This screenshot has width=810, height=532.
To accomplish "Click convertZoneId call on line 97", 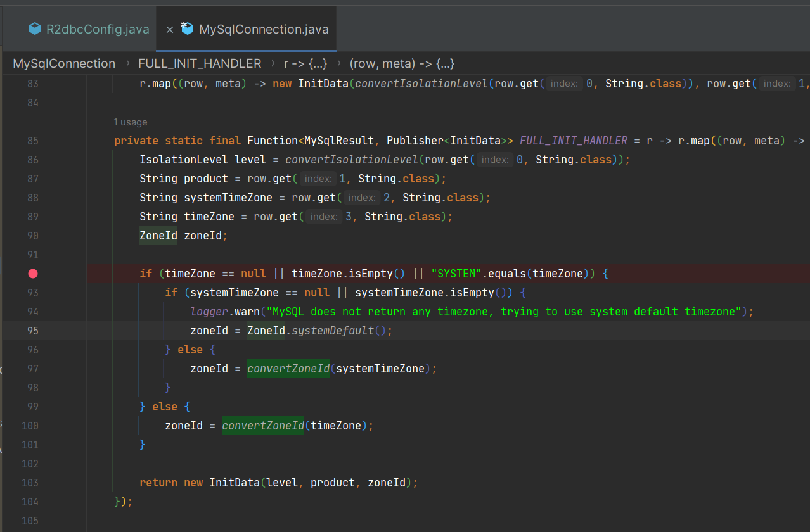I will click(x=288, y=369).
